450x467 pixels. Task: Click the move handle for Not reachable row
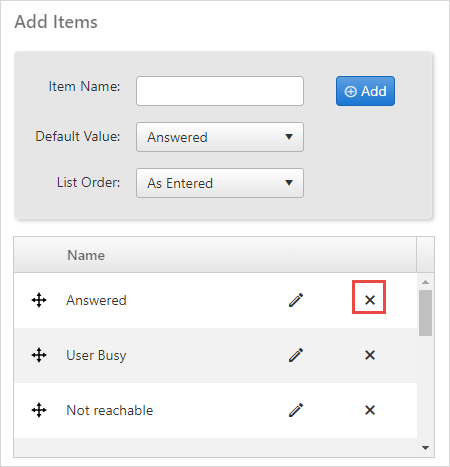click(39, 410)
